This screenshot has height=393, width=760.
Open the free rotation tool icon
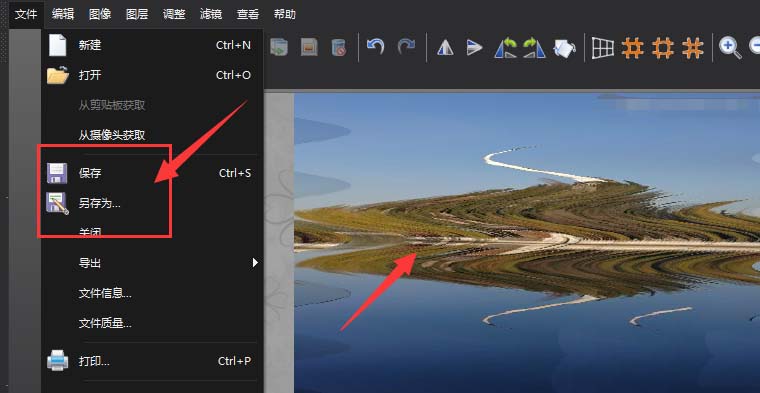click(564, 48)
